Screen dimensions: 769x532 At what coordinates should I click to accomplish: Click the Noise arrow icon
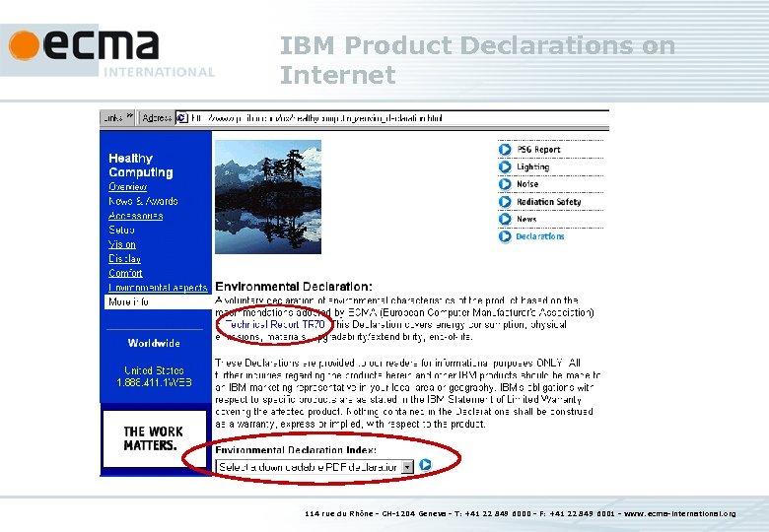pos(505,184)
